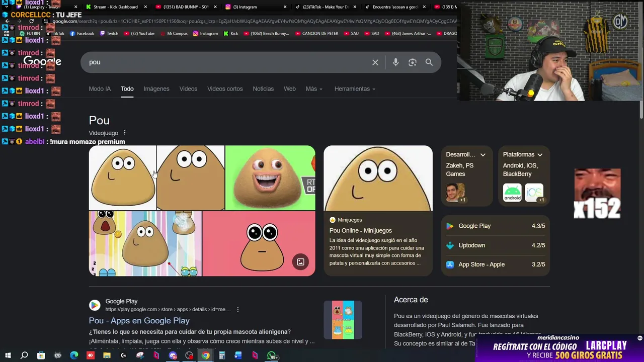The width and height of the screenshot is (644, 362).
Task: Open the Facebook bookmark
Action: (82, 34)
